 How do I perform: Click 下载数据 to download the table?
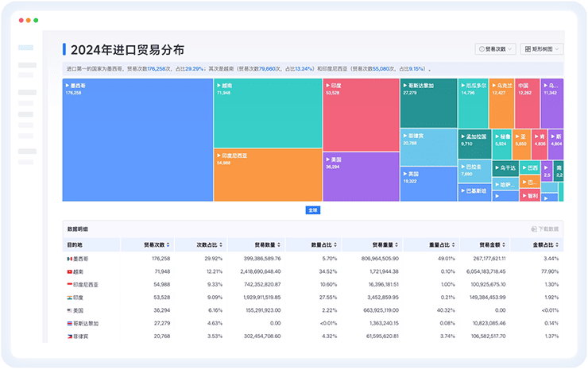click(x=548, y=229)
